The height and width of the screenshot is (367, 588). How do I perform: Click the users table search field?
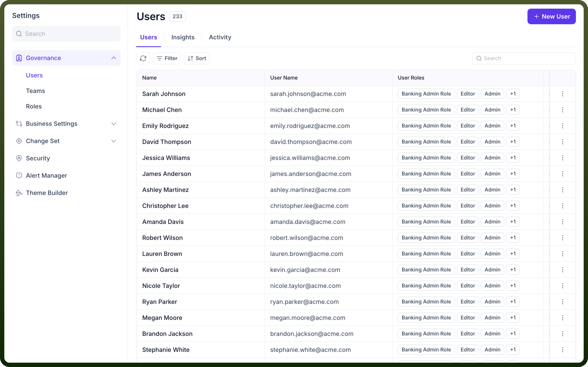(524, 58)
